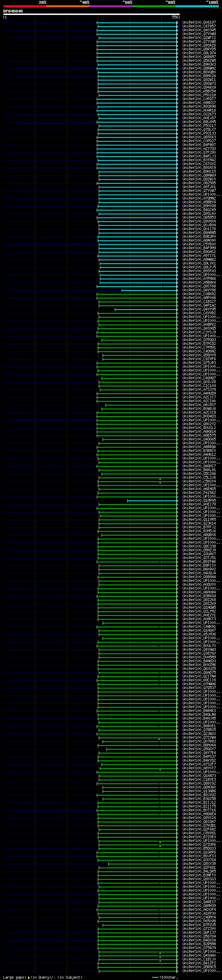Open hit UniRef100_Q7Y0W9
This screenshot has height=980, width=222.
click(x=199, y=34)
